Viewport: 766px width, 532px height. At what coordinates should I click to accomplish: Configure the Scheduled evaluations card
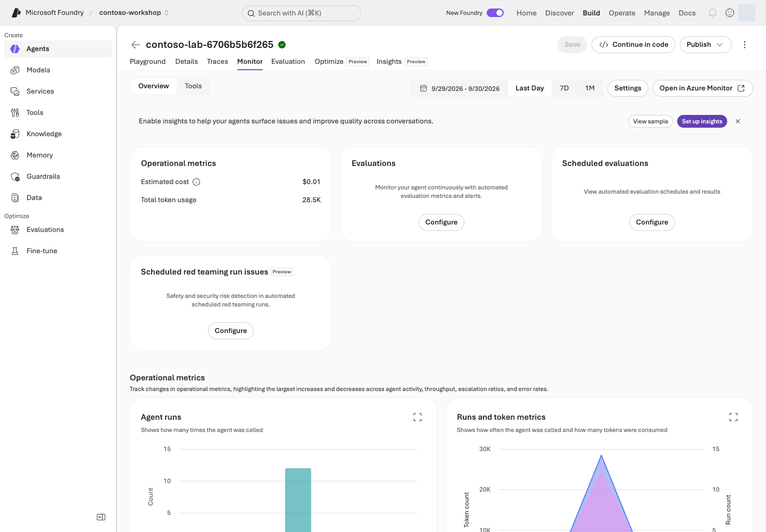[x=652, y=222]
